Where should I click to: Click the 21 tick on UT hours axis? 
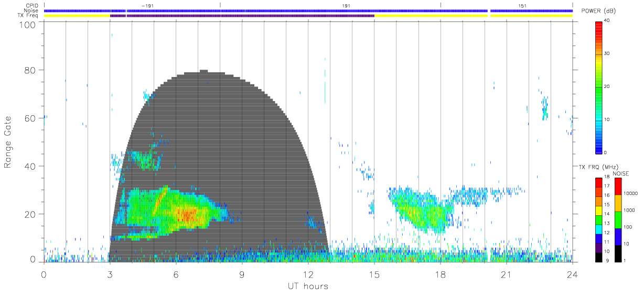[507, 274]
